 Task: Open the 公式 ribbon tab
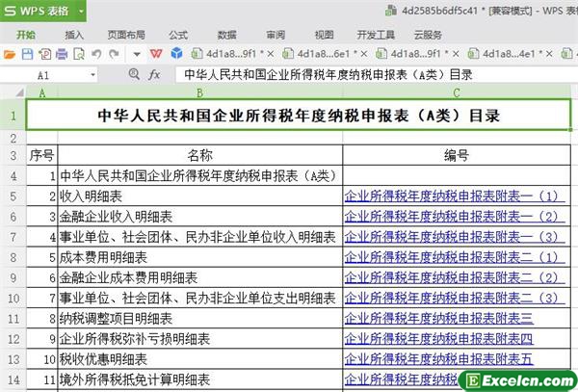point(177,34)
